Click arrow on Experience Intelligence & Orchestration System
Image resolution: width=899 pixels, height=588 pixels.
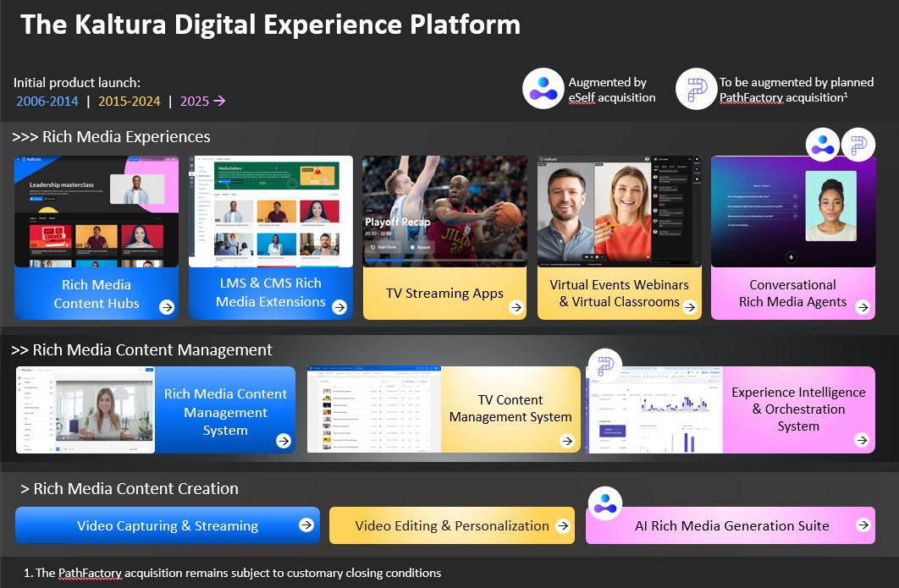pyautogui.click(x=862, y=440)
